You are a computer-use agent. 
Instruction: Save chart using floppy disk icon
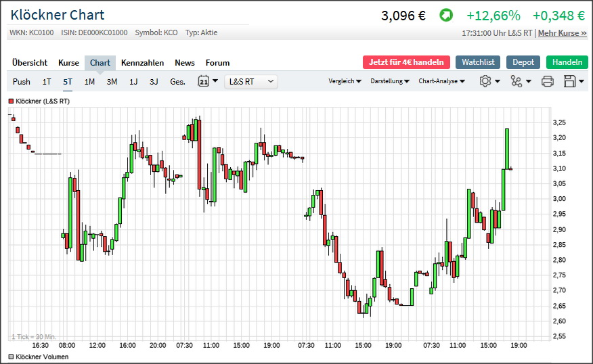[569, 81]
